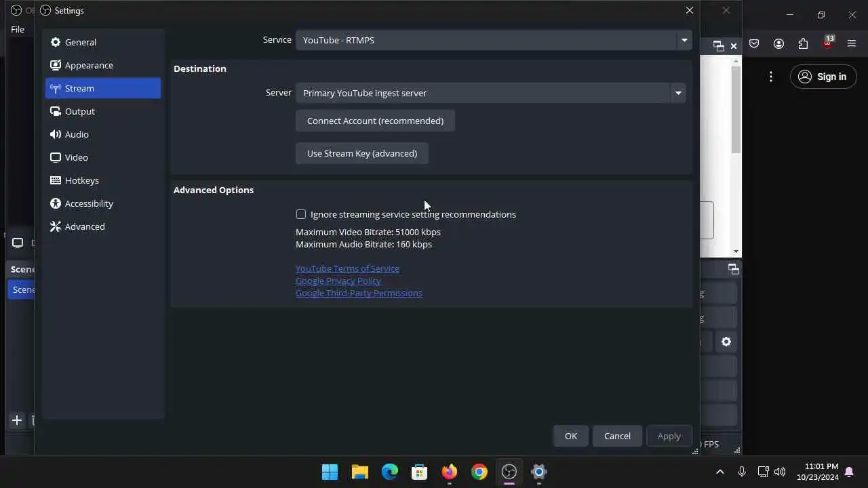Open the Appearance settings section
Screen dimensions: 868x488
click(103, 65)
